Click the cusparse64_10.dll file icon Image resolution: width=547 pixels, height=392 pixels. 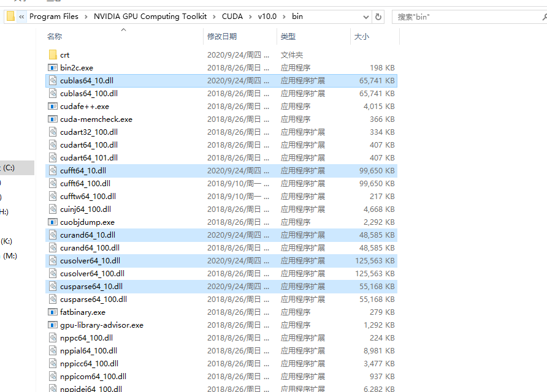(53, 287)
